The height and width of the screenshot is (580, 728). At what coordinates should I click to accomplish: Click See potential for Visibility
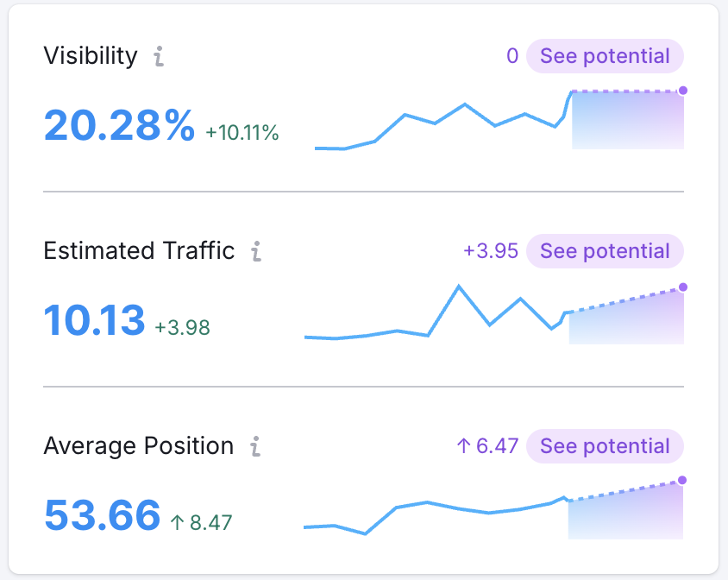[605, 57]
